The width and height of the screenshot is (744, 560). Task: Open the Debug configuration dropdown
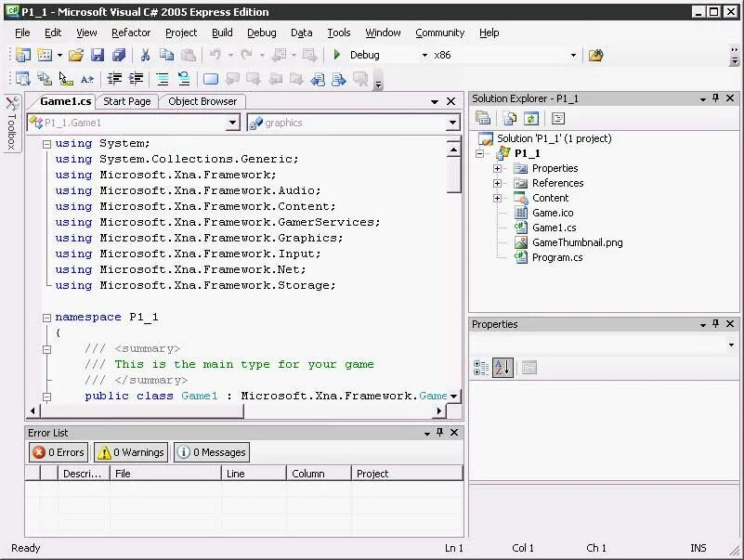[x=424, y=55]
